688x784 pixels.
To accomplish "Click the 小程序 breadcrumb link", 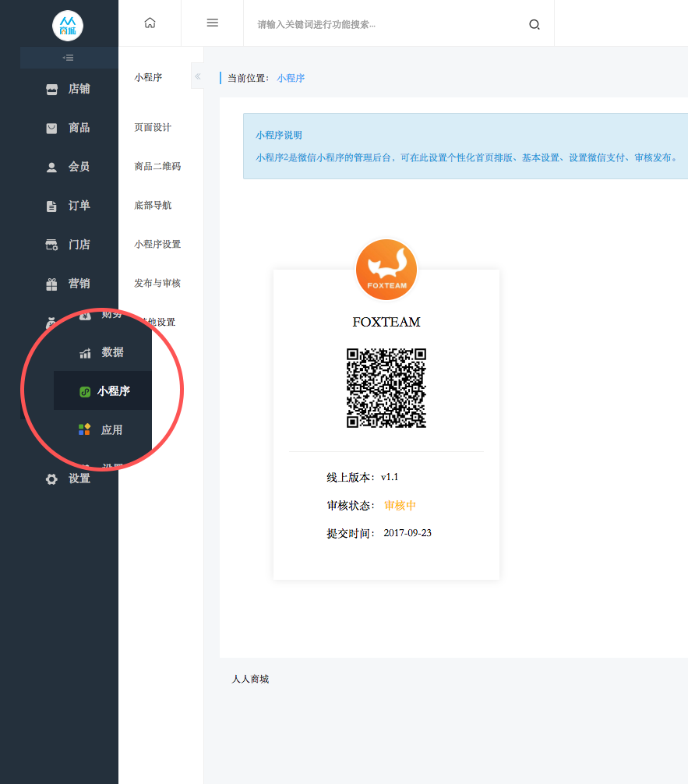I will (x=291, y=79).
